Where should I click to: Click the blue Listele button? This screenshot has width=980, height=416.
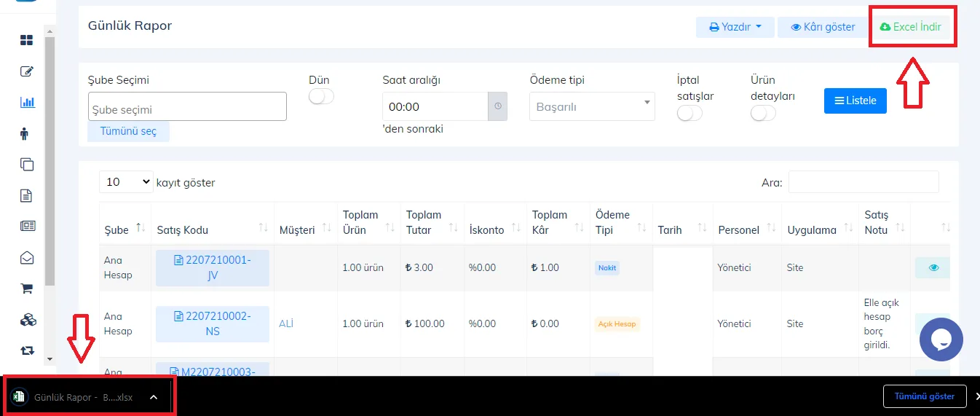tap(855, 101)
